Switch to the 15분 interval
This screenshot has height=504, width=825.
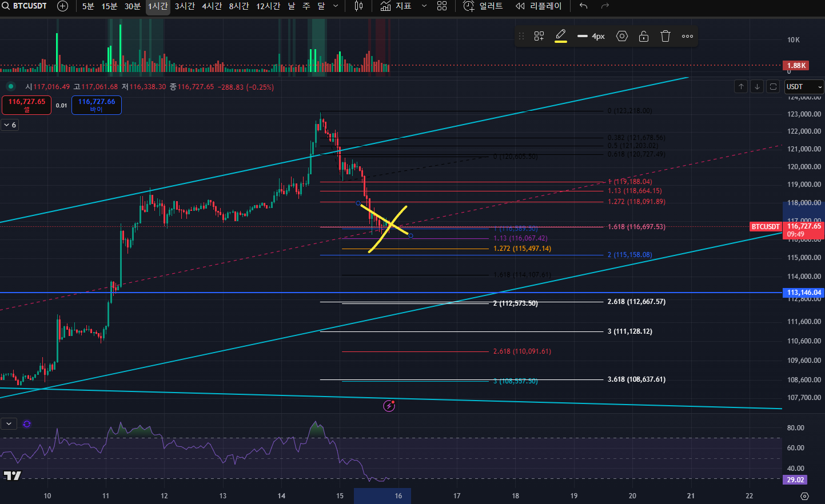109,6
